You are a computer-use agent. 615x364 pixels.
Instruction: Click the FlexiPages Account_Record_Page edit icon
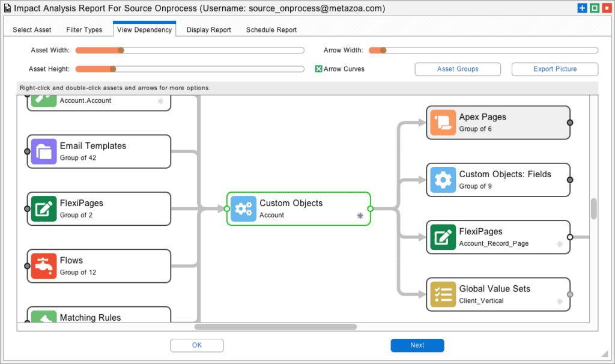(x=443, y=237)
